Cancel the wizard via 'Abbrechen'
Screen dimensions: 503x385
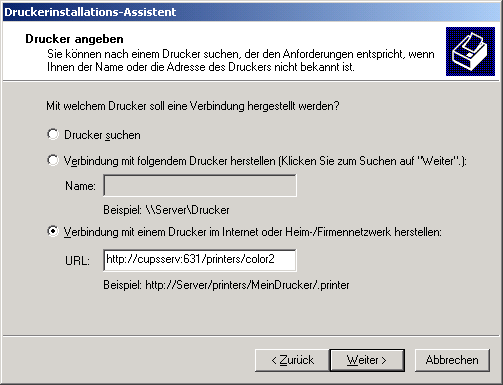click(x=452, y=360)
